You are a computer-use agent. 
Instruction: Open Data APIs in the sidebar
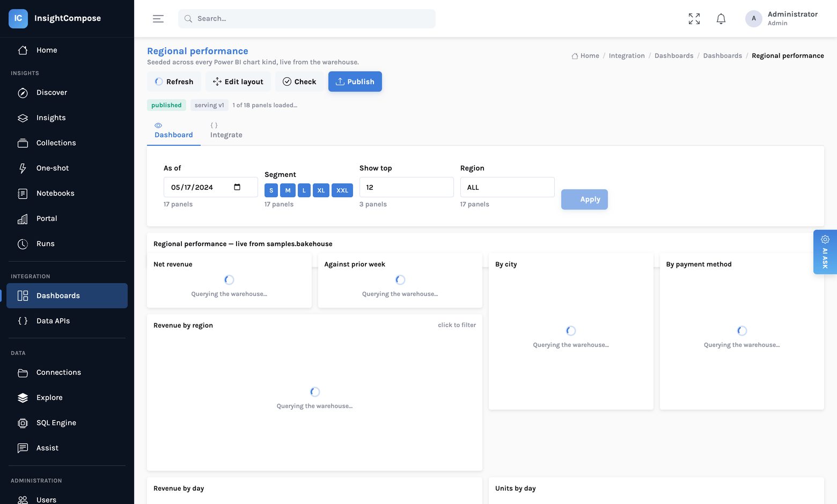pos(67,321)
